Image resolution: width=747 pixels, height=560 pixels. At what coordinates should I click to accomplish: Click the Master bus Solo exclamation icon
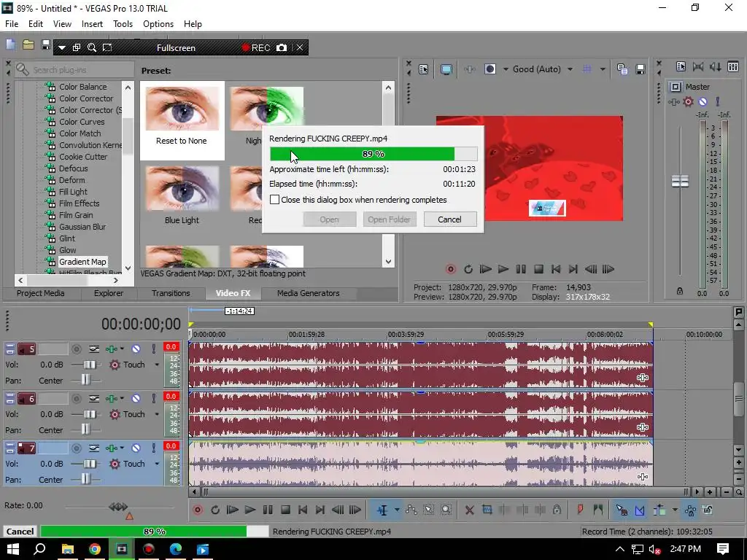coord(718,101)
